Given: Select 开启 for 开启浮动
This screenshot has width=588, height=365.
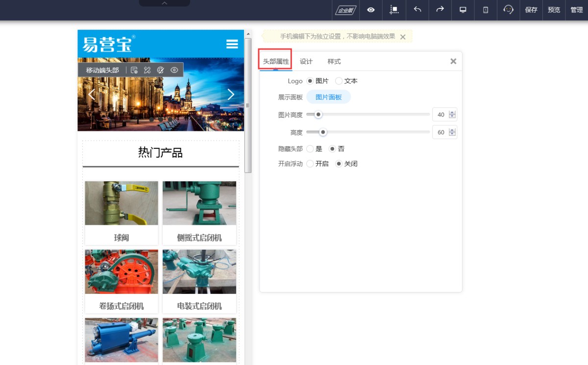Looking at the screenshot, I should pyautogui.click(x=310, y=164).
